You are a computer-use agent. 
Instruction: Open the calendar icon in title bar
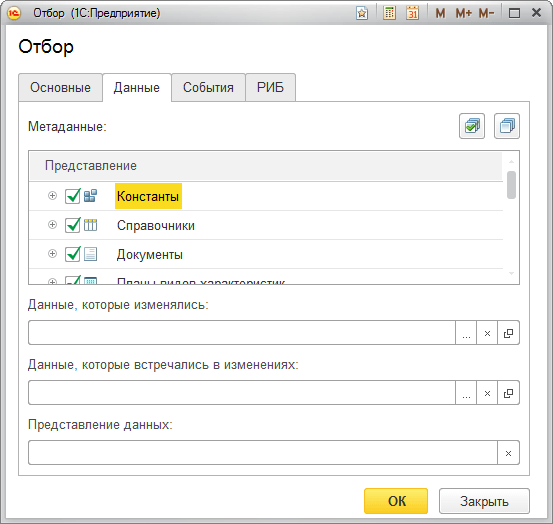412,13
